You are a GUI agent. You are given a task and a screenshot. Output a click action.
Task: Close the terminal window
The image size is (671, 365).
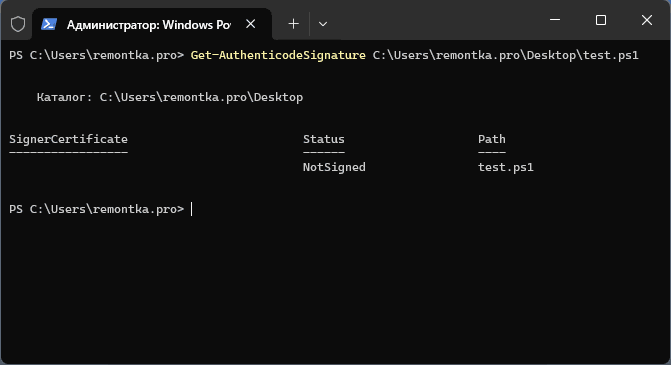[647, 20]
